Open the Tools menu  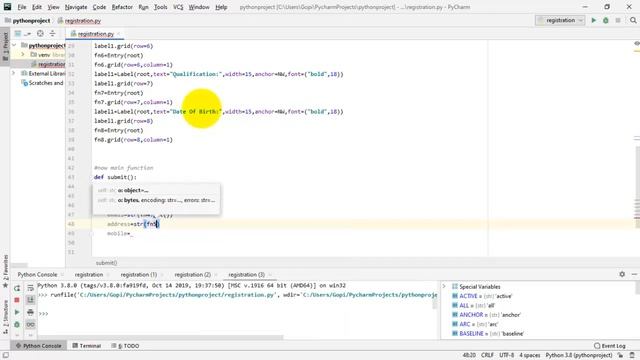160,7
